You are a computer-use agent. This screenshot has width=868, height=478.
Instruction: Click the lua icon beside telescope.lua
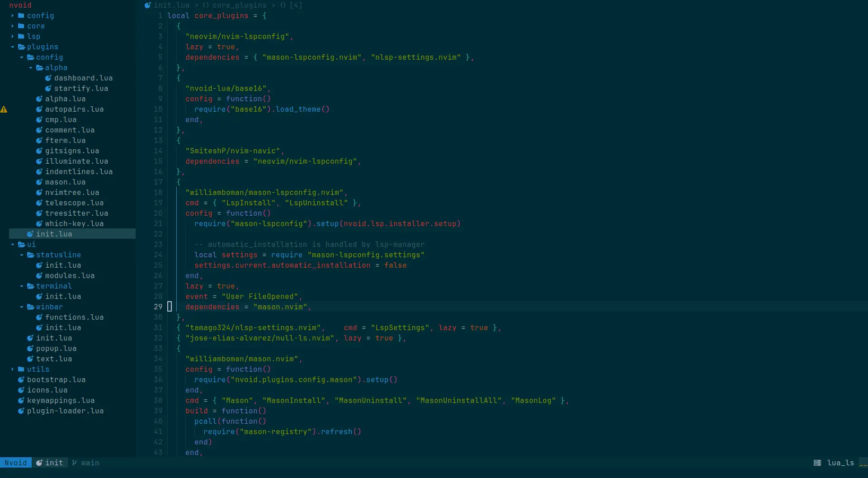pos(39,203)
